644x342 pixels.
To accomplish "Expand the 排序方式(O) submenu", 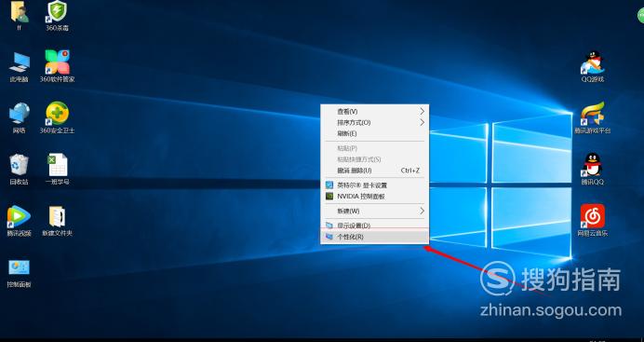I will click(x=374, y=122).
